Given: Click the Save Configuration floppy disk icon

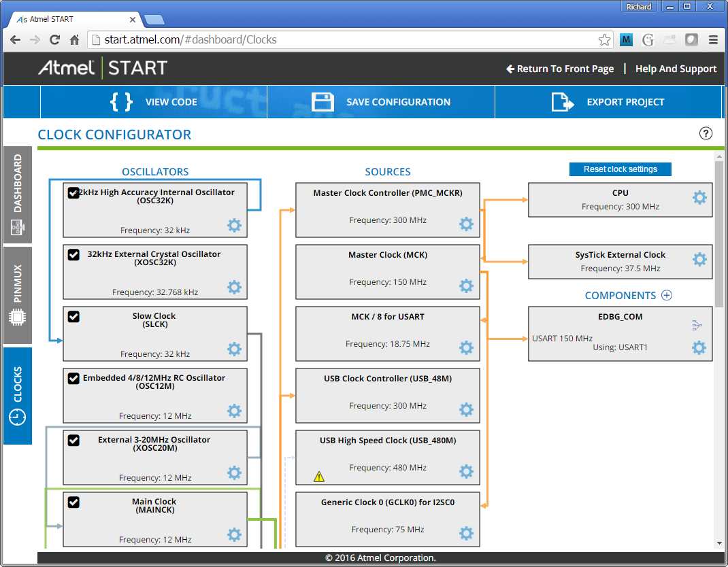Looking at the screenshot, I should point(322,101).
